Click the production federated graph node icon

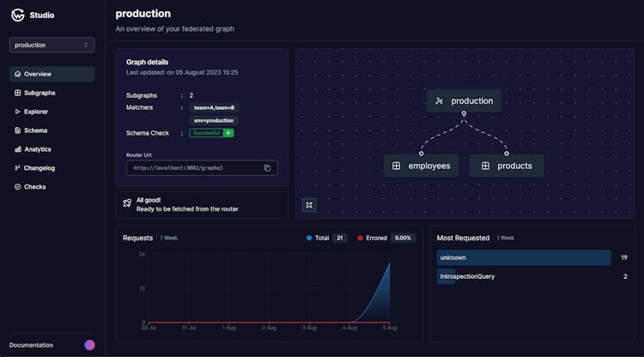tap(439, 101)
